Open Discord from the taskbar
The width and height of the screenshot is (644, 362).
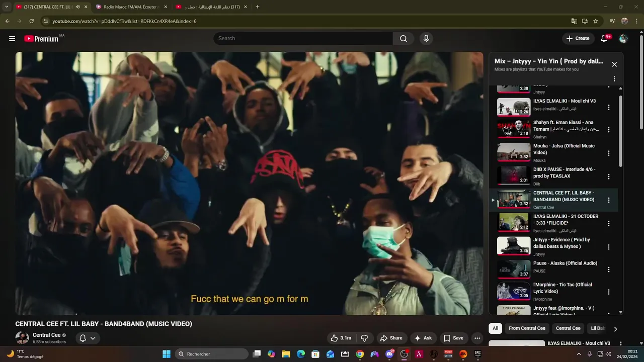389,354
